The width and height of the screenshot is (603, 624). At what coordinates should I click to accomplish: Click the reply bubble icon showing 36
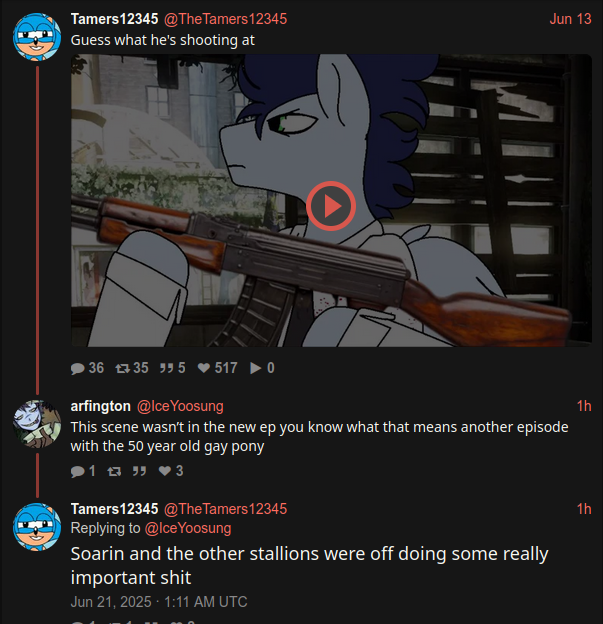click(x=78, y=368)
